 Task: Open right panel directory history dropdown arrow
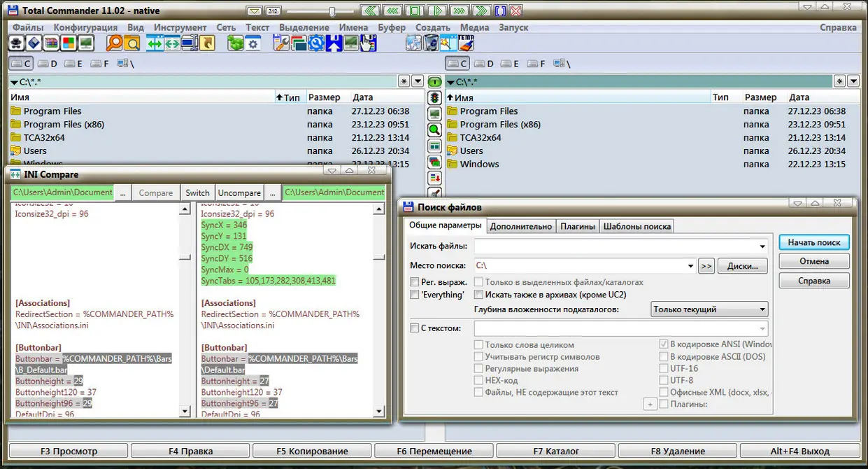(x=853, y=81)
